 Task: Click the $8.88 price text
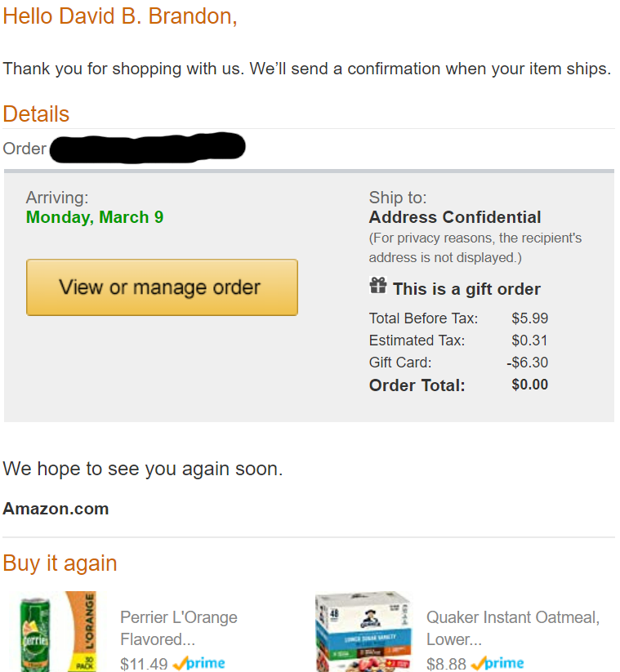(445, 665)
